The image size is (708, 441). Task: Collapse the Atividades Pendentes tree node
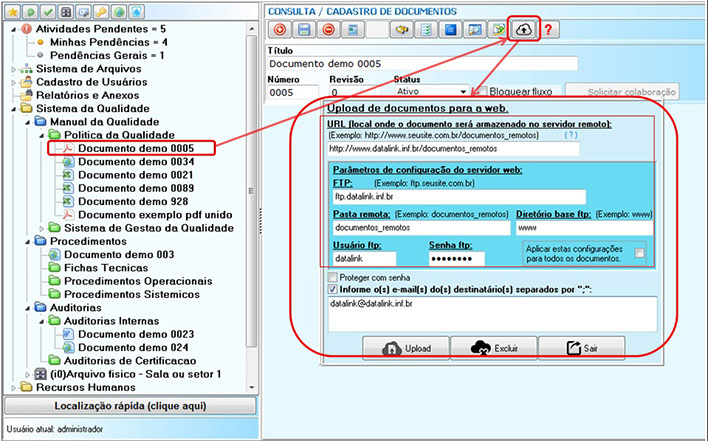[x=11, y=29]
